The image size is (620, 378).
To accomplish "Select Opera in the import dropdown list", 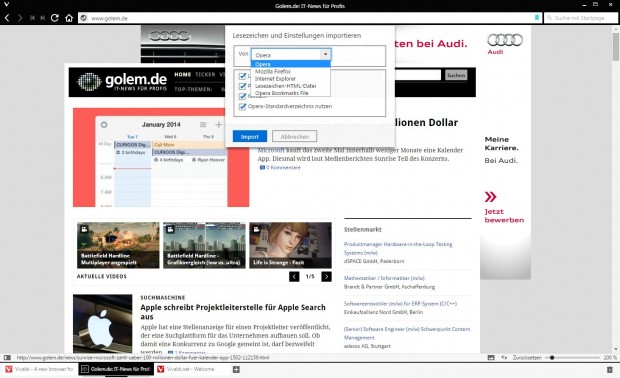I will 291,64.
